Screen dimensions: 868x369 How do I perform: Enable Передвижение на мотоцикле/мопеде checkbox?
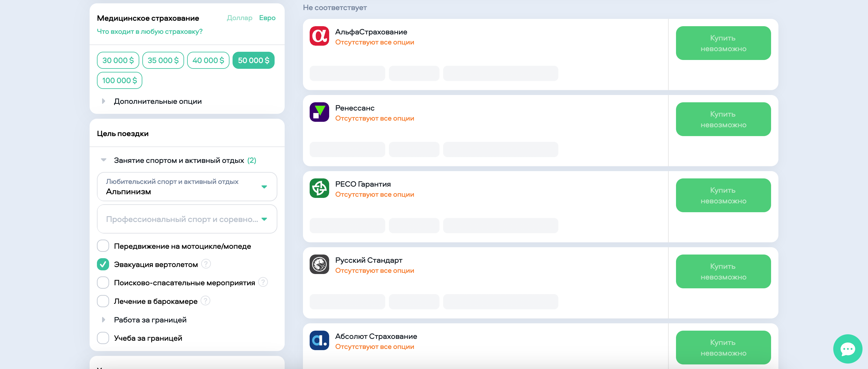[103, 246]
